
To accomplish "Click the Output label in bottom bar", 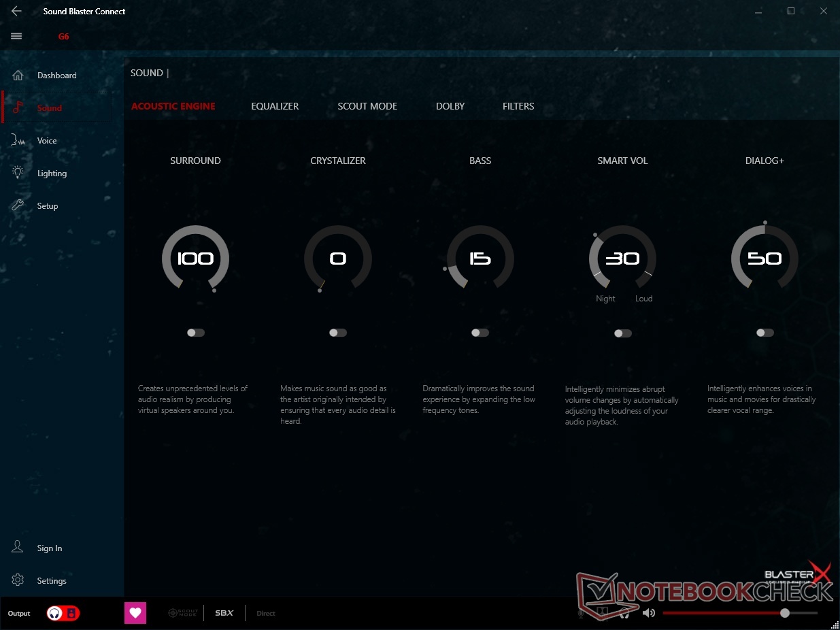I will coord(19,614).
